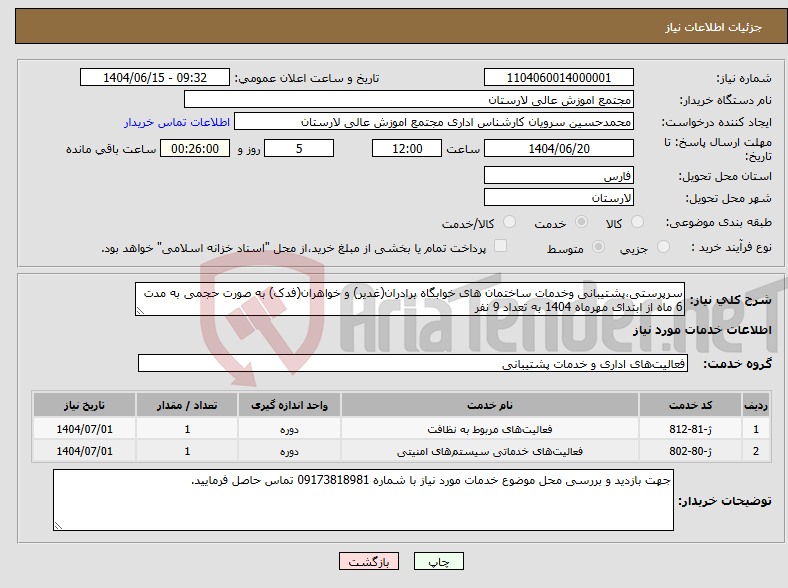Image resolution: width=788 pixels, height=588 pixels.
Task: Toggle the Islamic treasury payment checkbox
Action: click(x=500, y=246)
